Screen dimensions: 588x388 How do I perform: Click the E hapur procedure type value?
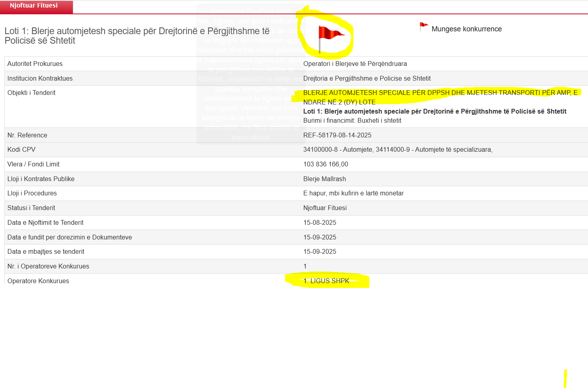(353, 193)
